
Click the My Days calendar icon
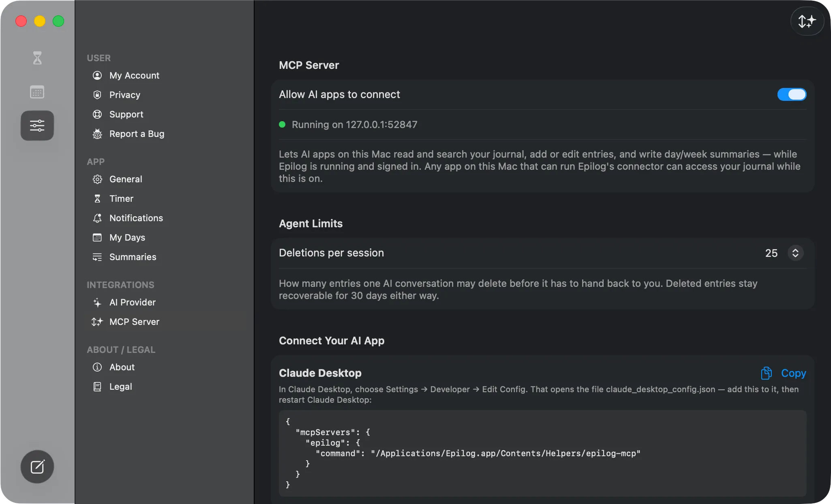pyautogui.click(x=97, y=237)
